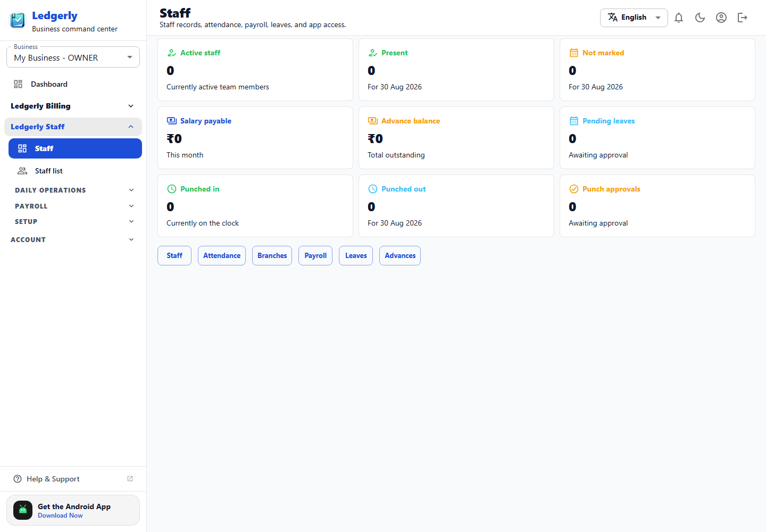
Task: Click the Attendance shortcut button
Action: click(x=222, y=255)
